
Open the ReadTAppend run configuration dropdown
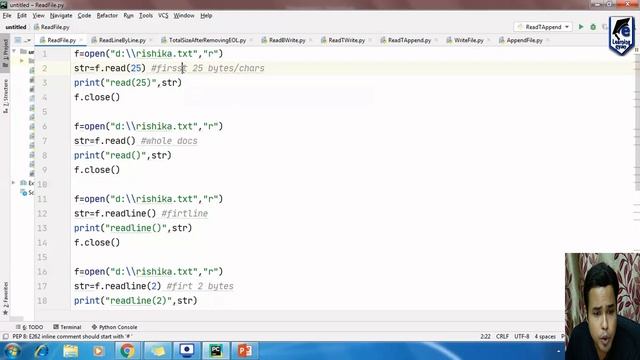tap(543, 27)
